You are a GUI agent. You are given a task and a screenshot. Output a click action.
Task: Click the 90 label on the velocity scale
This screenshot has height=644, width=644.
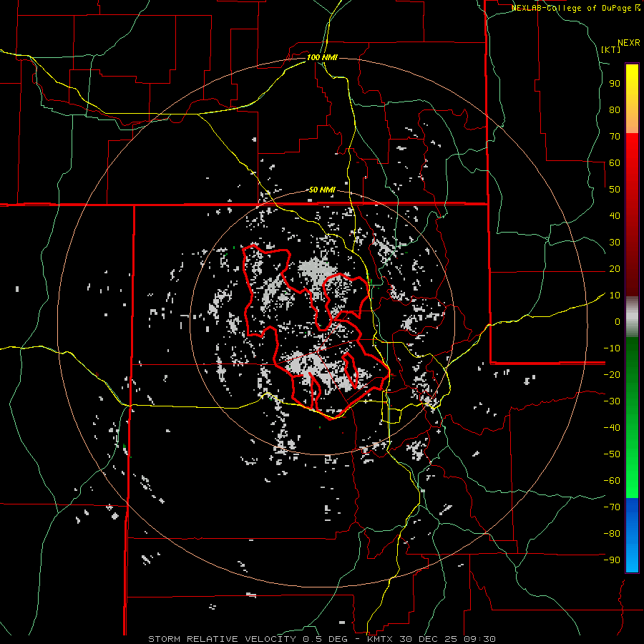click(613, 83)
